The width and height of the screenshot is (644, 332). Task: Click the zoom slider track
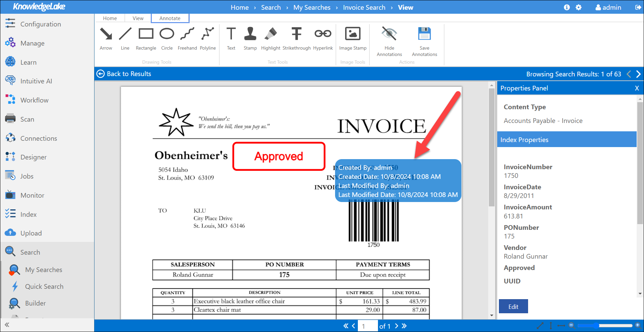pyautogui.click(x=605, y=325)
